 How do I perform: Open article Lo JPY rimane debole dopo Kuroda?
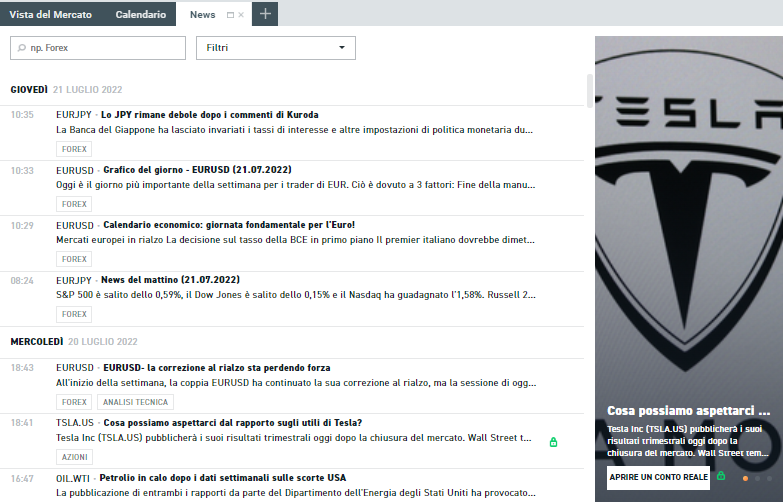pos(209,115)
